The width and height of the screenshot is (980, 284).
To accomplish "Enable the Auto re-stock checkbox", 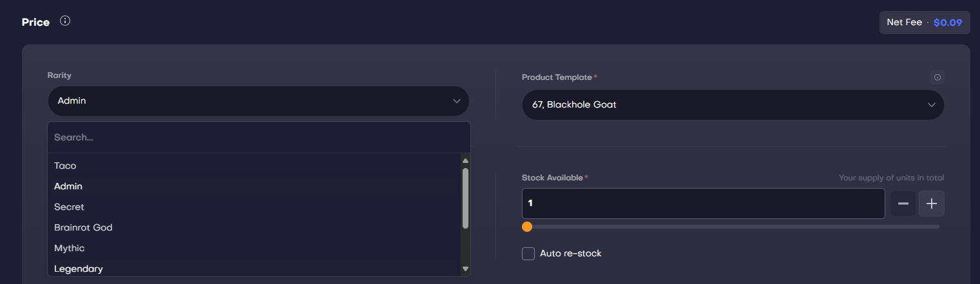I will 528,254.
